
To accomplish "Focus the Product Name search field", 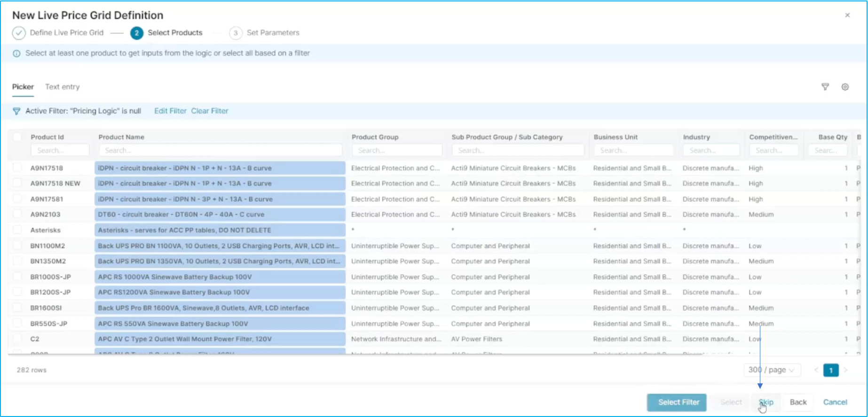I will tap(221, 150).
